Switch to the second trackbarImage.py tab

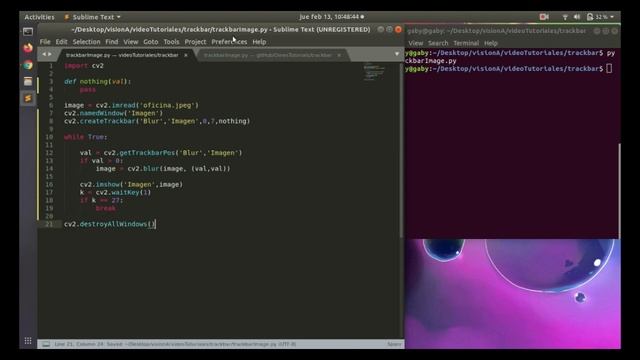tap(267, 55)
